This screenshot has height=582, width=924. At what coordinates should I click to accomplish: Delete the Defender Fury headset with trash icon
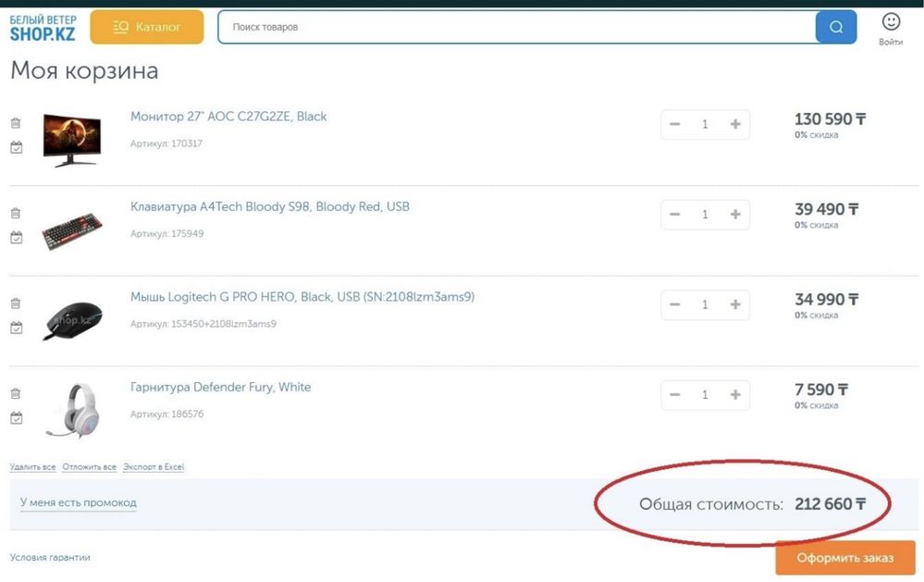[16, 393]
